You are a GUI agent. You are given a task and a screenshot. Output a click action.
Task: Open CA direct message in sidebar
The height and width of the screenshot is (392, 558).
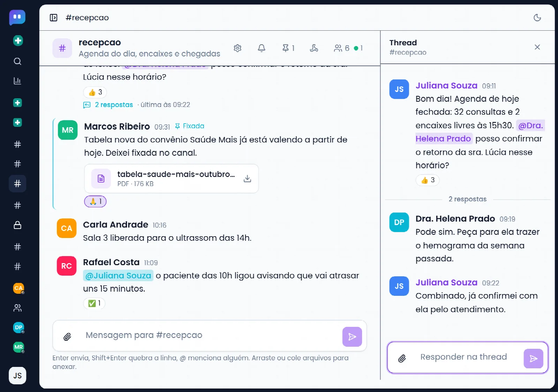pyautogui.click(x=18, y=288)
